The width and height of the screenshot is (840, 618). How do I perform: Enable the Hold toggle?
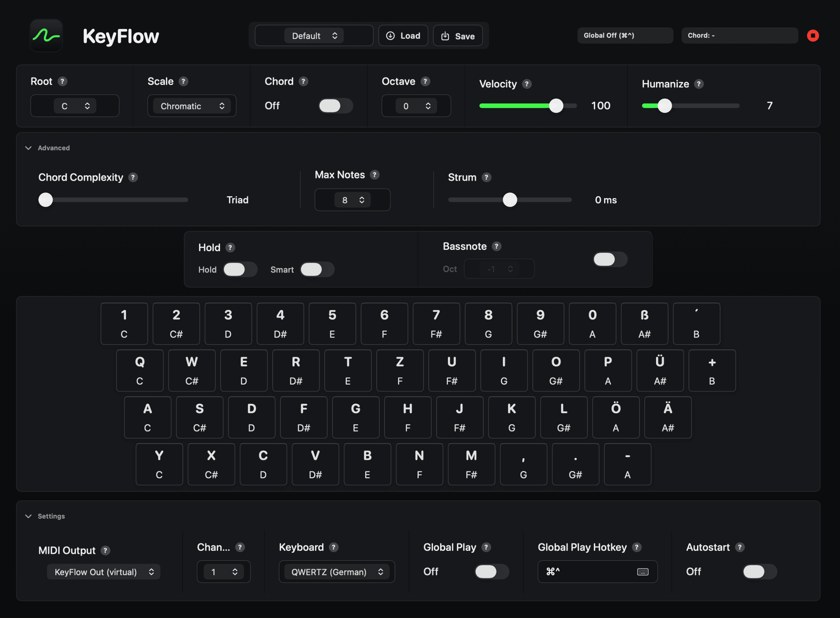240,269
